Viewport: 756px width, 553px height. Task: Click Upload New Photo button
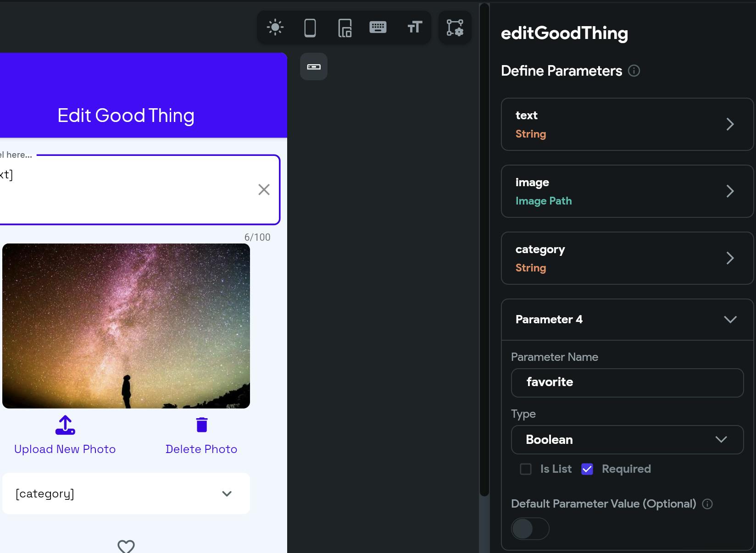click(x=65, y=449)
